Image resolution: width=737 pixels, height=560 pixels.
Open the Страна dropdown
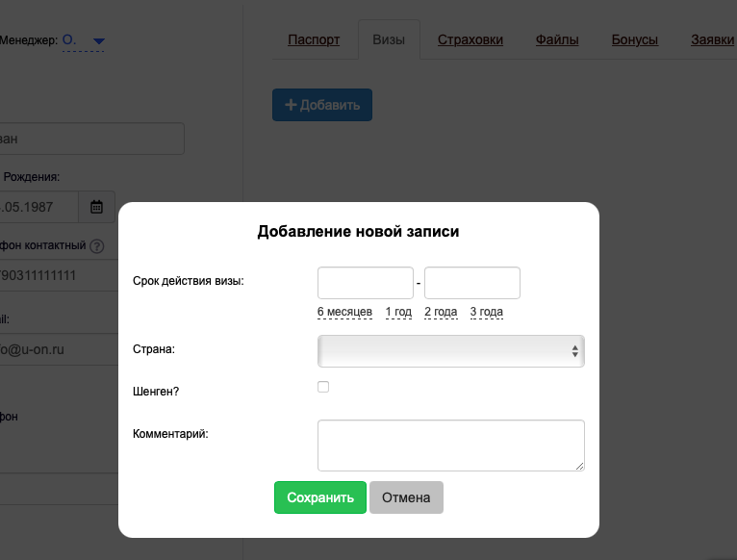pyautogui.click(x=451, y=351)
